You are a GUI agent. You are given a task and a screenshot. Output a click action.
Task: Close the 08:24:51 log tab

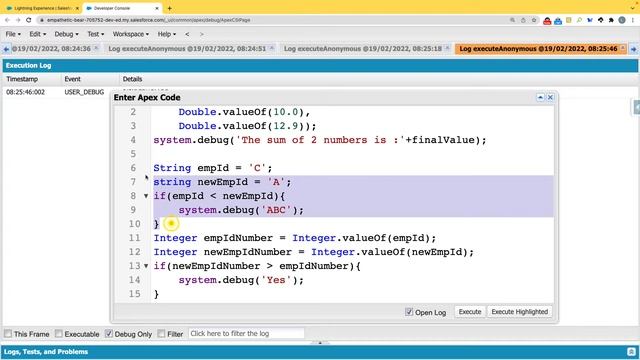(271, 48)
